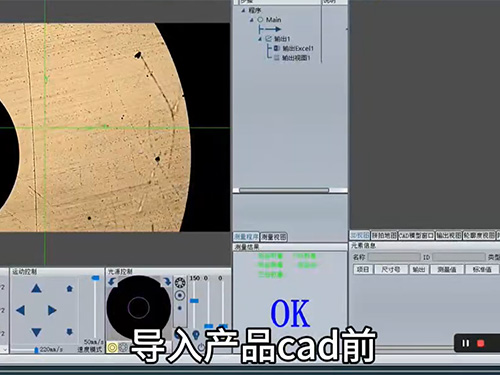The width and height of the screenshot is (500, 375).
Task: Rotate light ring counter-clockwise arrow
Action: [x=112, y=282]
